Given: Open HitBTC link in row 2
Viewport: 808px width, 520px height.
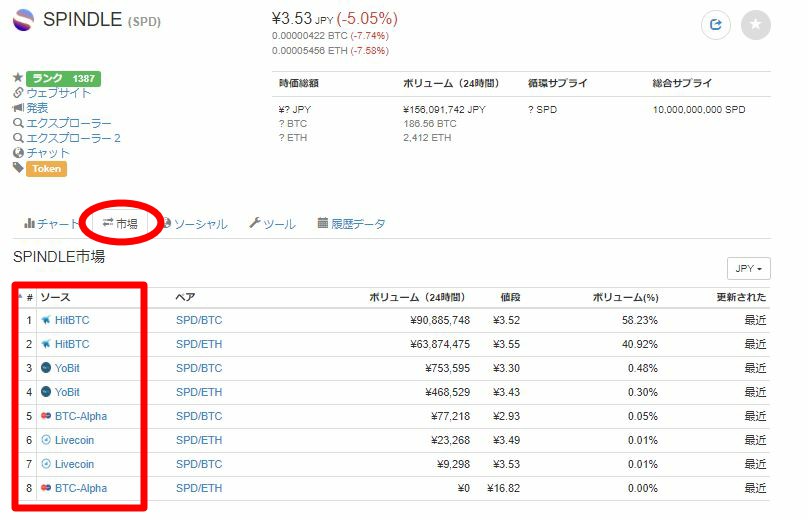Looking at the screenshot, I should click(72, 344).
